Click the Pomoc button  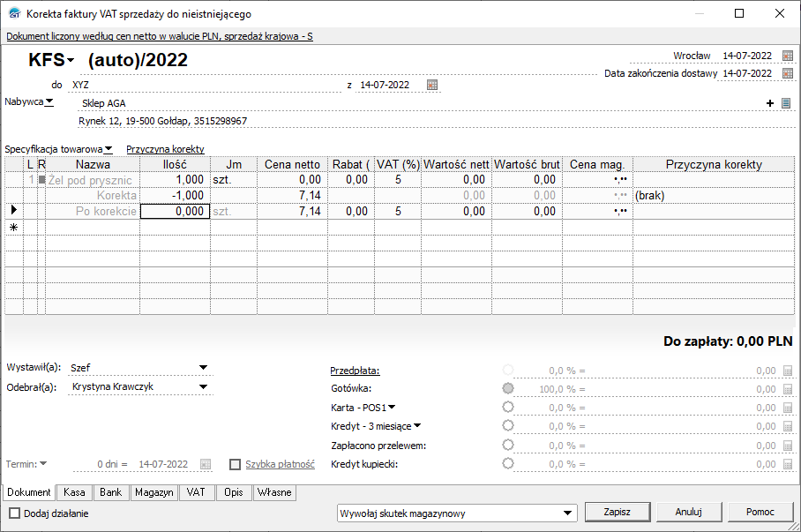(x=760, y=512)
